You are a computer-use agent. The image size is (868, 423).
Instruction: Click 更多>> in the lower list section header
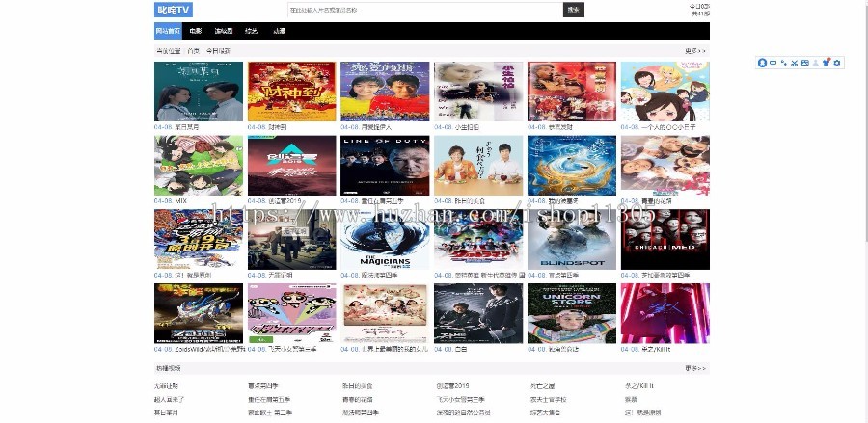[695, 368]
